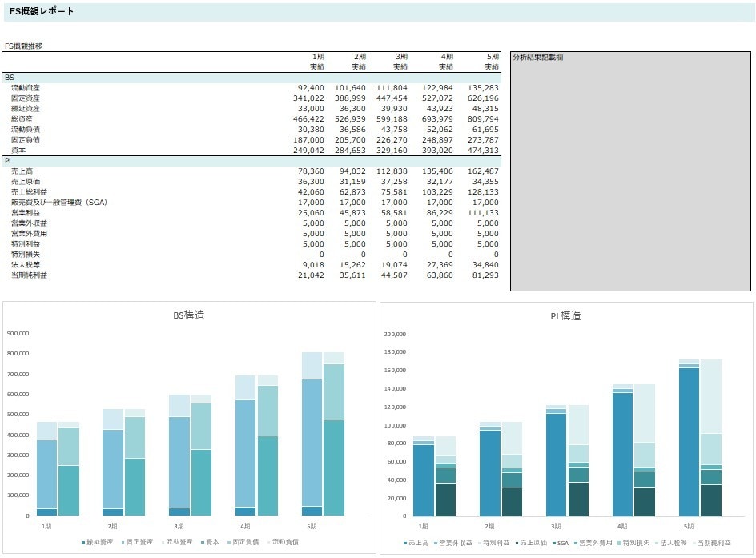Image resolution: width=756 pixels, height=558 pixels.
Task: Click the FS概観レポート report title
Action: tap(42, 11)
